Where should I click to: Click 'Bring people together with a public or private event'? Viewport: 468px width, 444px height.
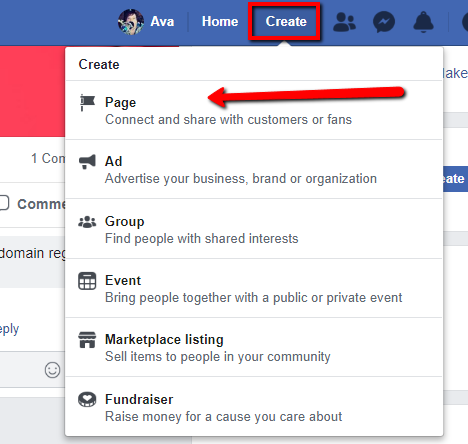254,298
